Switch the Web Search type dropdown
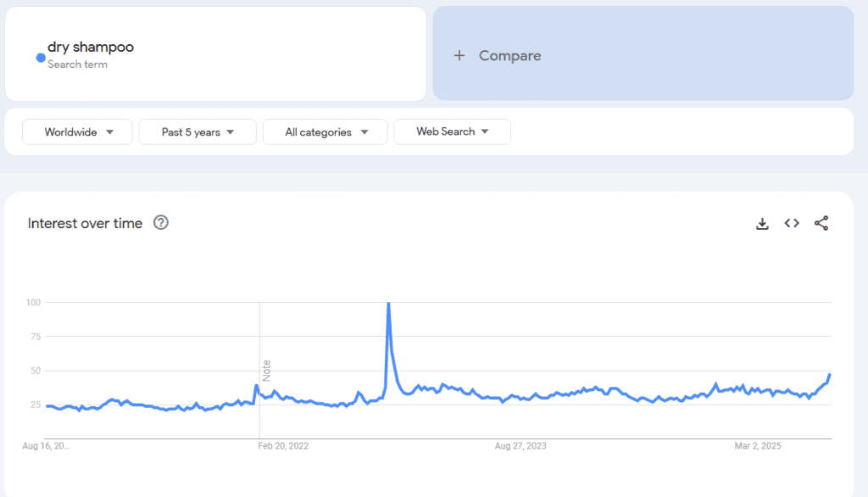Image resolution: width=868 pixels, height=497 pixels. [452, 131]
